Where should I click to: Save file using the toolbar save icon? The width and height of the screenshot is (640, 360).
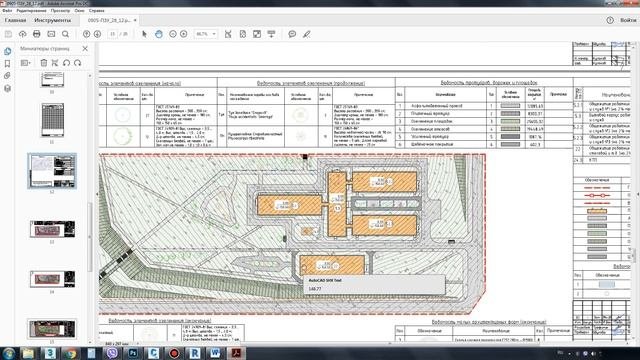coord(8,34)
